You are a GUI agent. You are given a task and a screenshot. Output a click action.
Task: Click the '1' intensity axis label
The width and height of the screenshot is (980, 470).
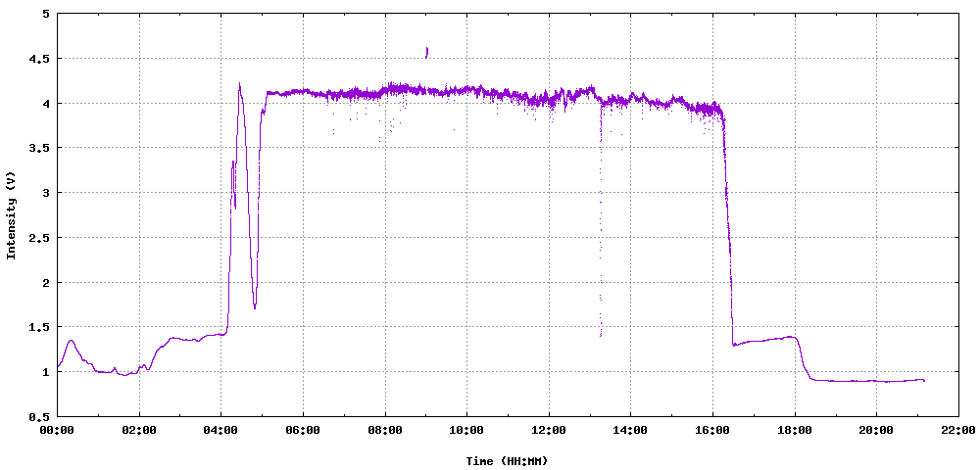[x=45, y=372]
